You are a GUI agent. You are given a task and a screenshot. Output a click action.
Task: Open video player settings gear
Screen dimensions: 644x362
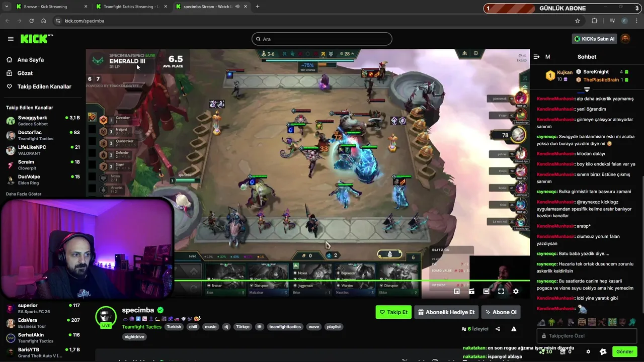click(x=516, y=291)
